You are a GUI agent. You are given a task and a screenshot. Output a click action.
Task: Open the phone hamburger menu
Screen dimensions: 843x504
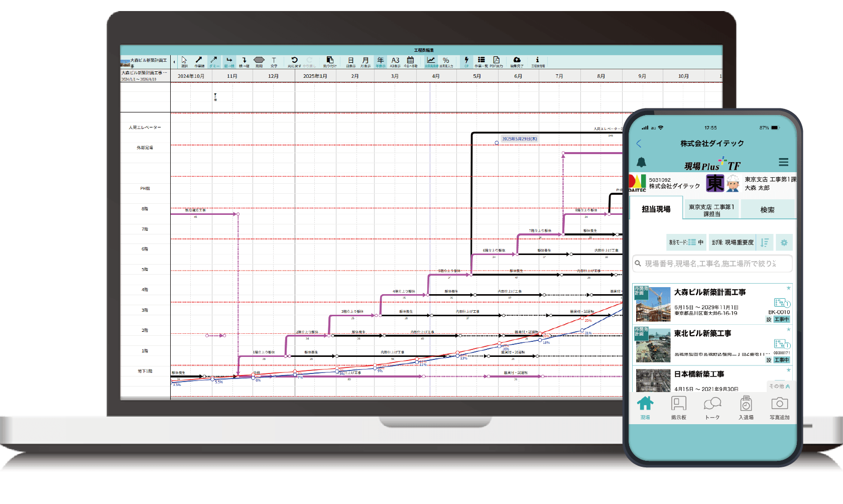click(x=783, y=162)
